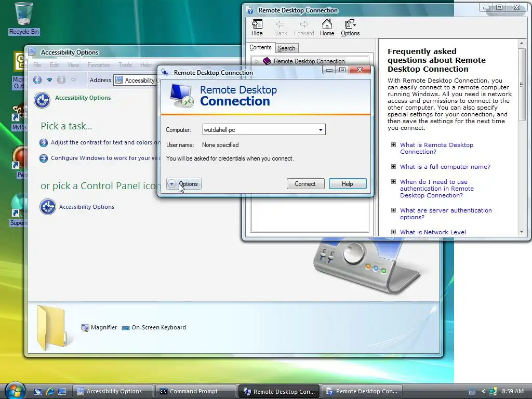The image size is (532, 399).
Task: Open the Help menu in Accessibility Options
Action: (146, 65)
